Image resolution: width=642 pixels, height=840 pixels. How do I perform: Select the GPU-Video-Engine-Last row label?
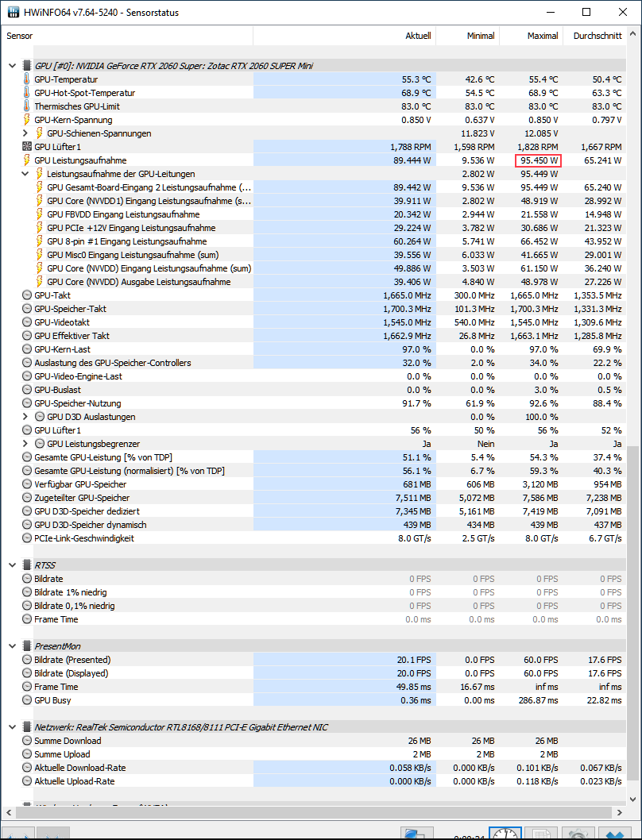79,376
